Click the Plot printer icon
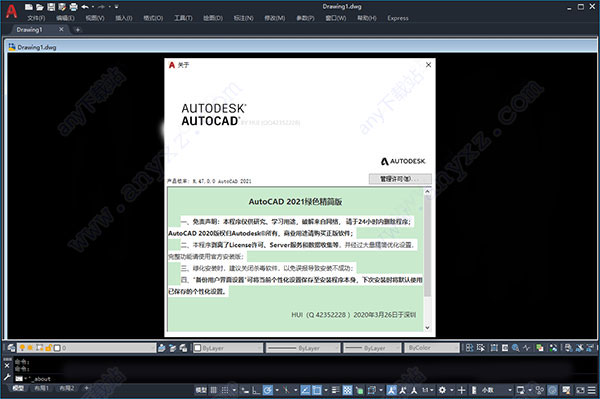Image resolution: width=600 pixels, height=399 pixels. 74,7
